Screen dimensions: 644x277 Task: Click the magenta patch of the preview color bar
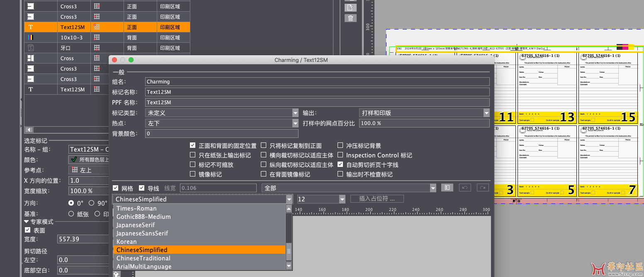(625, 47)
